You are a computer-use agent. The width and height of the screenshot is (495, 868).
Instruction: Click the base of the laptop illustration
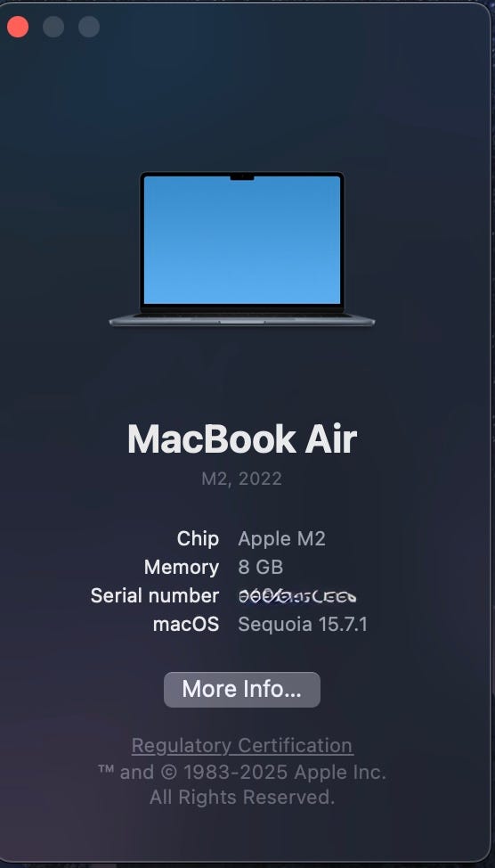coord(241,320)
